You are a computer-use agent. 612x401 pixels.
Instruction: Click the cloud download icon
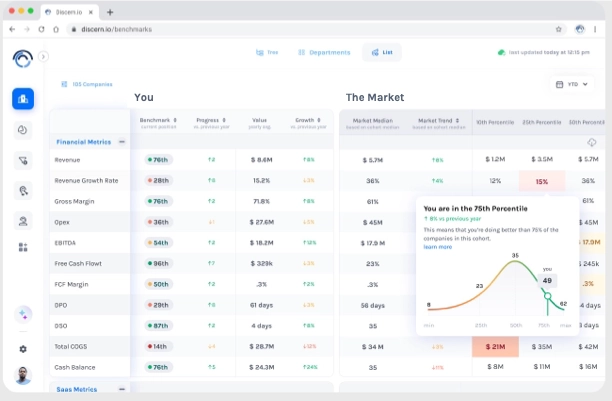[x=591, y=143]
